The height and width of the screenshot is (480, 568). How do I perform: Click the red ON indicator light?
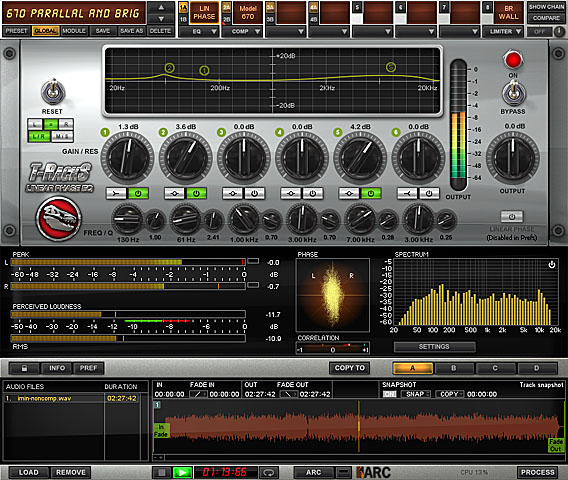tap(513, 60)
